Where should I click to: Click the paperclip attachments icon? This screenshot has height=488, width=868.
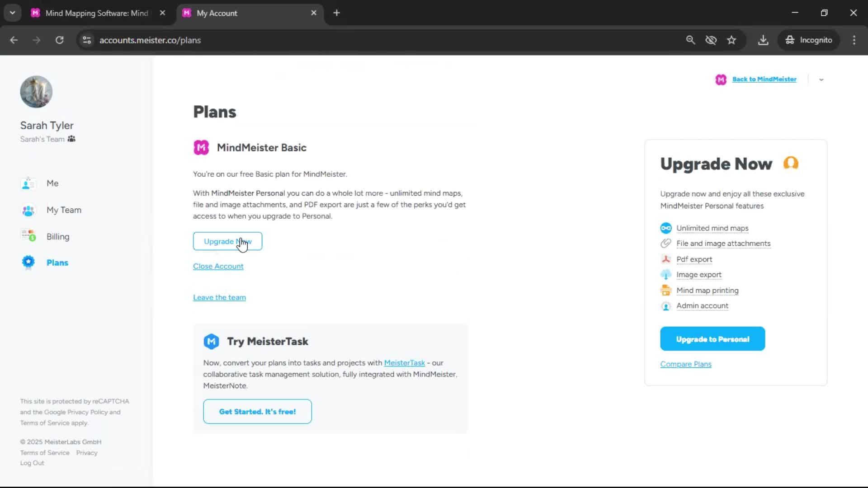pos(666,244)
